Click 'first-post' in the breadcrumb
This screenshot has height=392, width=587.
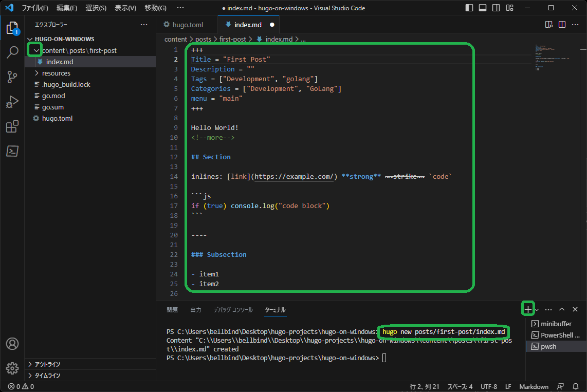(x=233, y=39)
